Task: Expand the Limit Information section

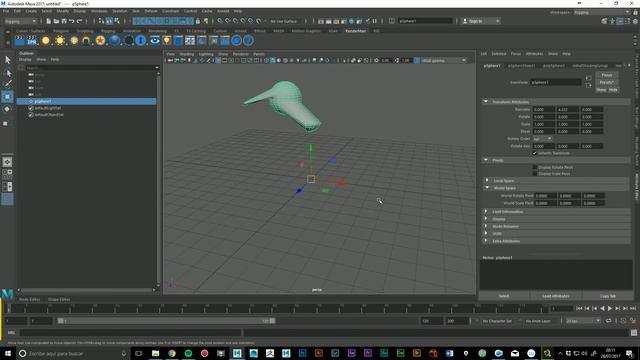Action: pyautogui.click(x=486, y=211)
